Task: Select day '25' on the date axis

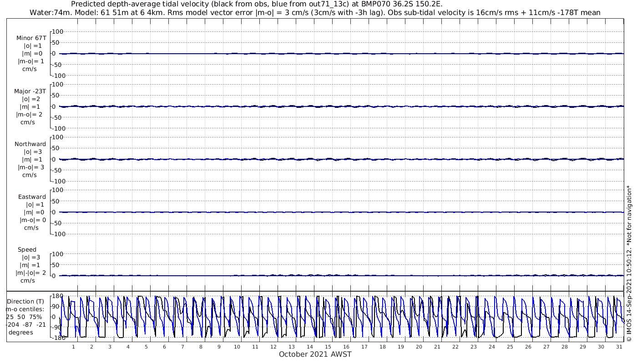Action: [x=510, y=347]
